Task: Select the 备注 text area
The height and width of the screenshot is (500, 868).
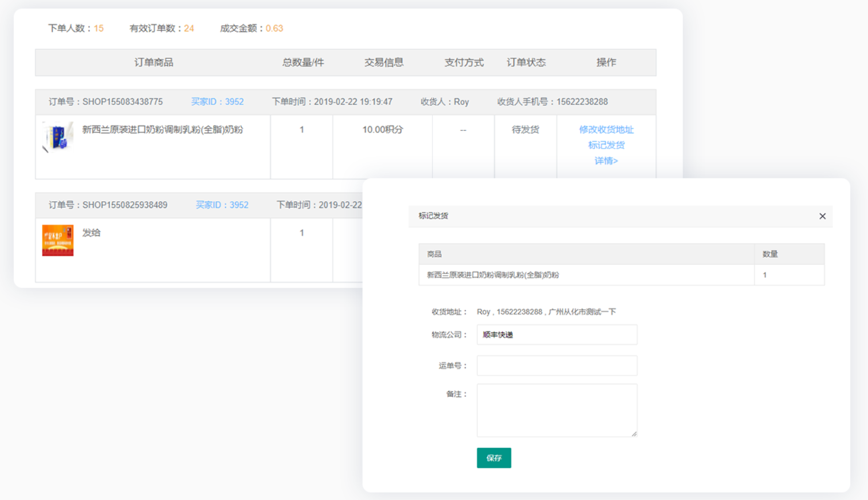Action: pyautogui.click(x=556, y=410)
